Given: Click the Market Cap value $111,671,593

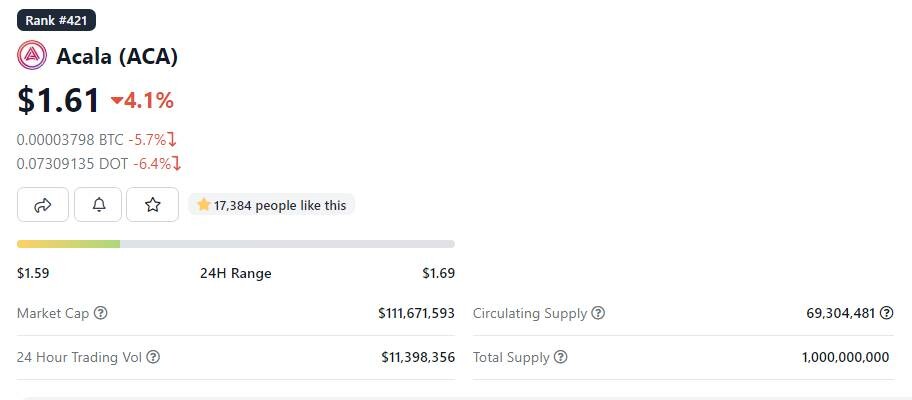Looking at the screenshot, I should pyautogui.click(x=416, y=313).
